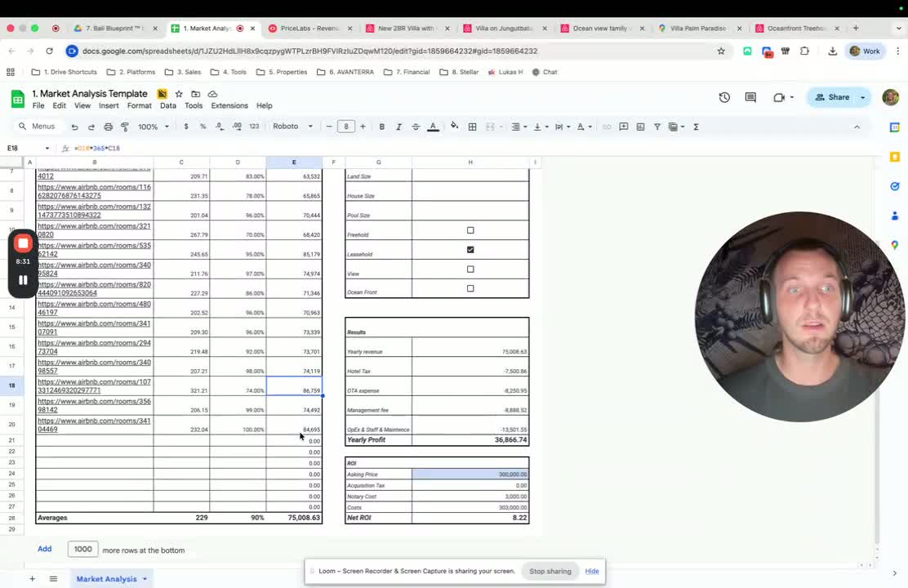Stop the Loom recording
The height and width of the screenshot is (588, 908).
click(x=23, y=243)
